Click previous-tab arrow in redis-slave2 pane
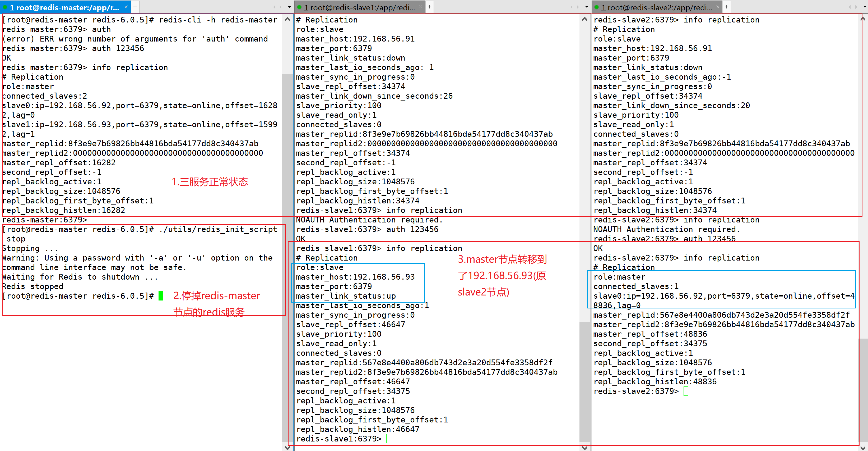868x451 pixels. [x=850, y=7]
